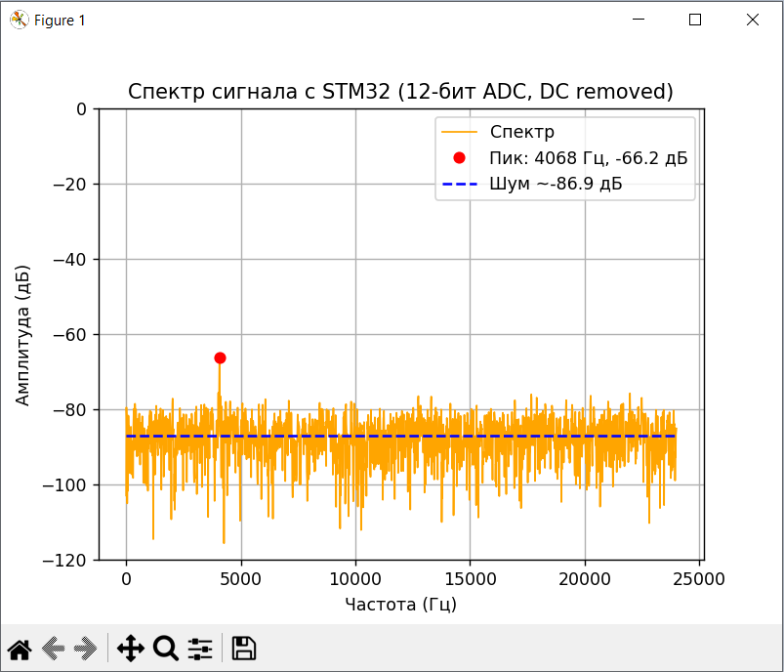Viewport: 784px width, 672px height.
Task: Click the y-axis label "Амплитуда (дБ)"
Action: click(x=21, y=334)
